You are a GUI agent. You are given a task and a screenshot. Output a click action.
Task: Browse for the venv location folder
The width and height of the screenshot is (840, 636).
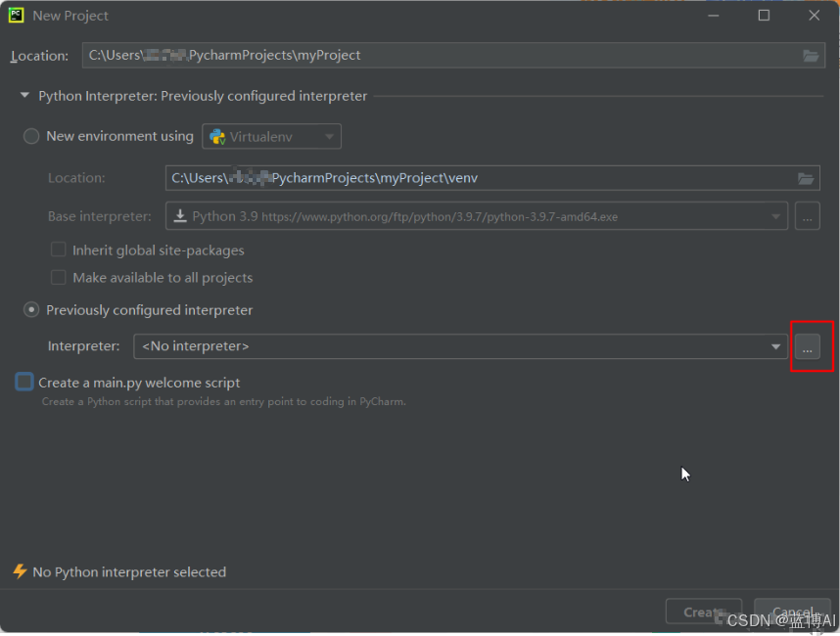point(805,178)
